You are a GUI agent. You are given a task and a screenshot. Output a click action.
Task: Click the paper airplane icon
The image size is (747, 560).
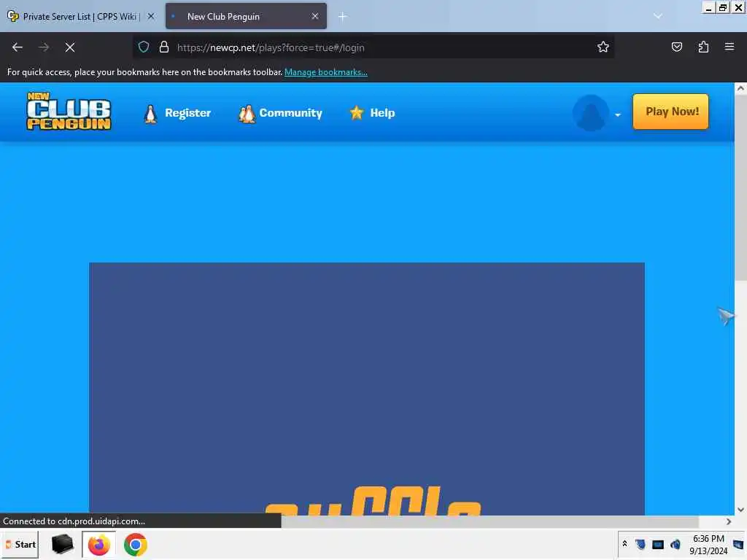tap(726, 315)
